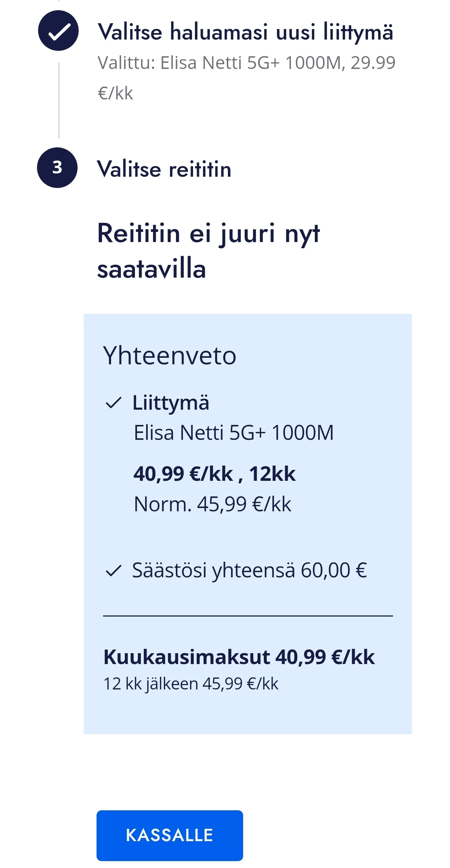This screenshot has width=450, height=868.
Task: Click the vertical connector line between steps
Action: click(x=59, y=100)
